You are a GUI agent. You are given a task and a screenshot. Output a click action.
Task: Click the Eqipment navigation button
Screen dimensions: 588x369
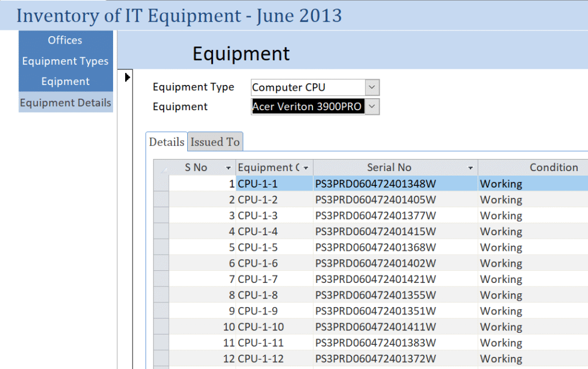pyautogui.click(x=65, y=81)
